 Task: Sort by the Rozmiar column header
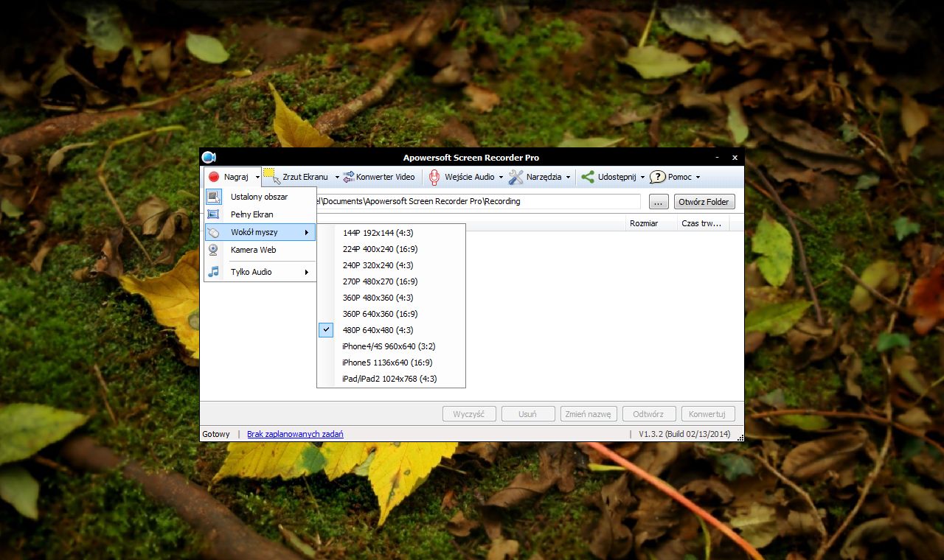[x=651, y=223]
